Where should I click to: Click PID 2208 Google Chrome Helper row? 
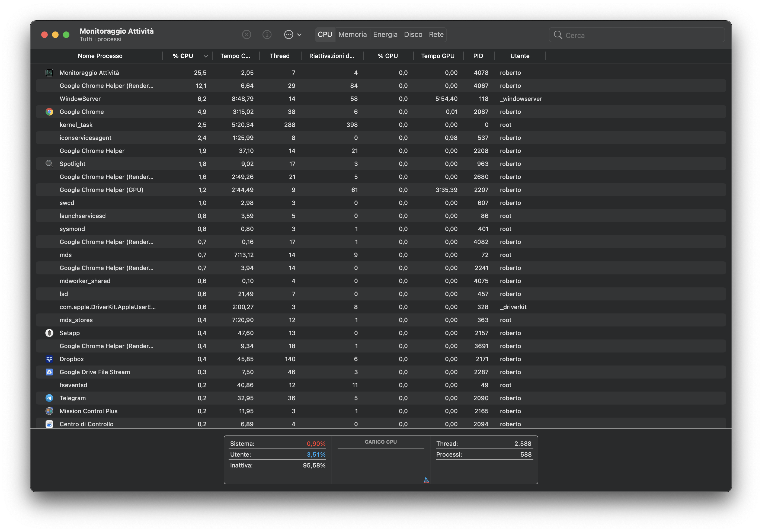point(381,151)
